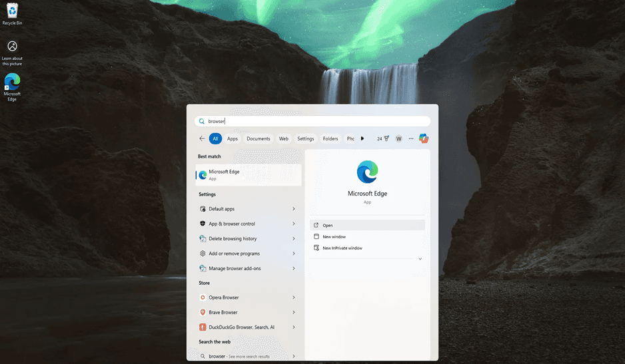625x364 pixels.
Task: Expand more actions with the down chevron
Action: pyautogui.click(x=420, y=259)
